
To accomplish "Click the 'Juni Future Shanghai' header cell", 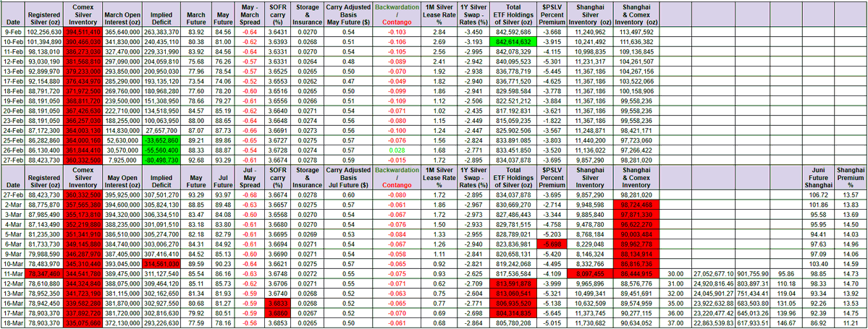I will 819,176.
